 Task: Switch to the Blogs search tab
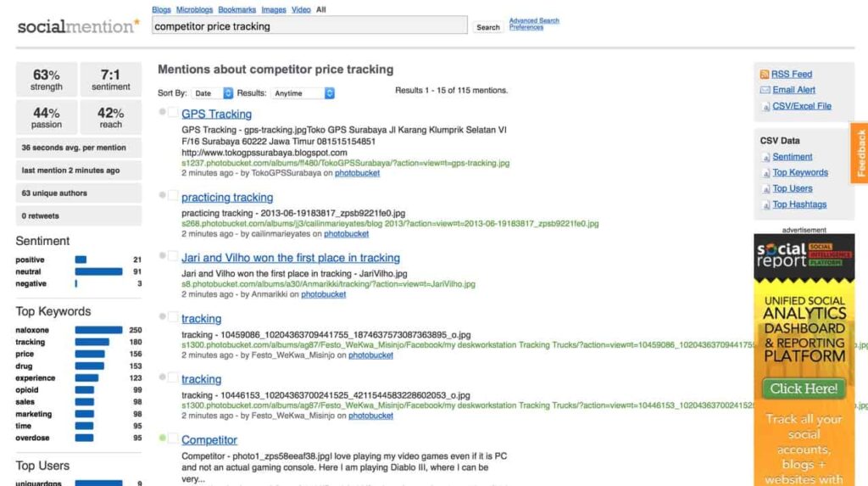(x=161, y=10)
